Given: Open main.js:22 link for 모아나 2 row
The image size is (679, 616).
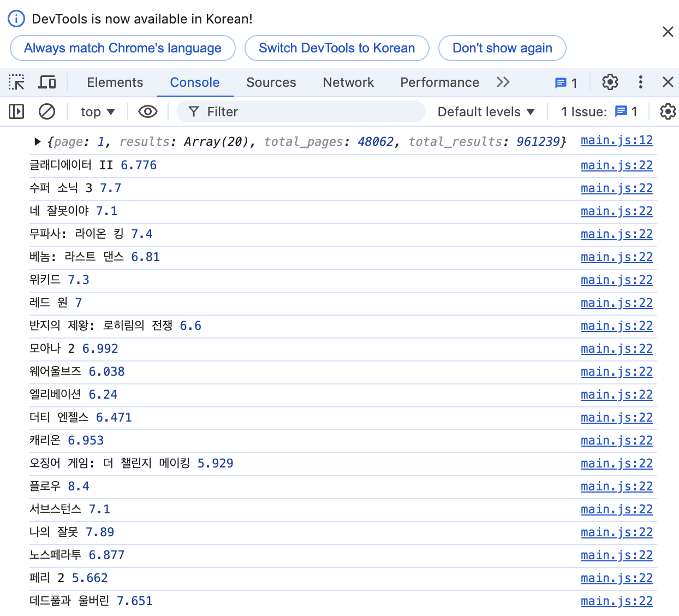Looking at the screenshot, I should 617,349.
